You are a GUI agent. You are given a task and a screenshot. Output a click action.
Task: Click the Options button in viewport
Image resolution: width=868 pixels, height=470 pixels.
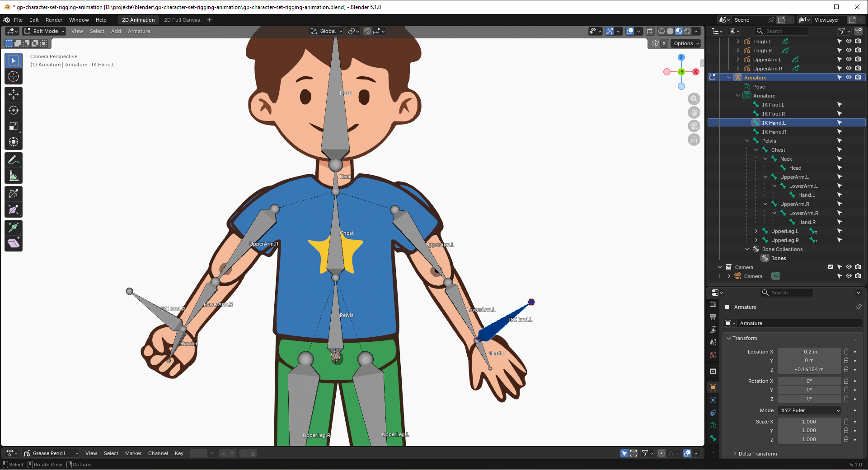[686, 43]
